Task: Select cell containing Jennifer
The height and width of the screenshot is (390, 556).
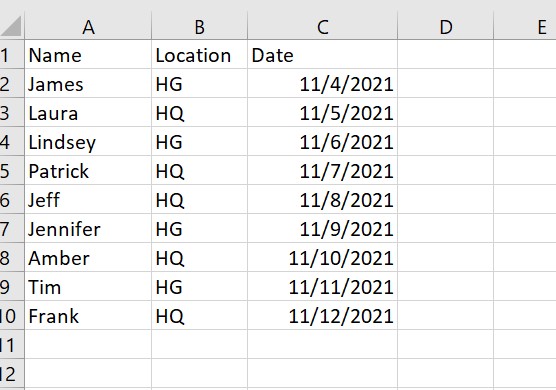Action: pyautogui.click(x=88, y=229)
